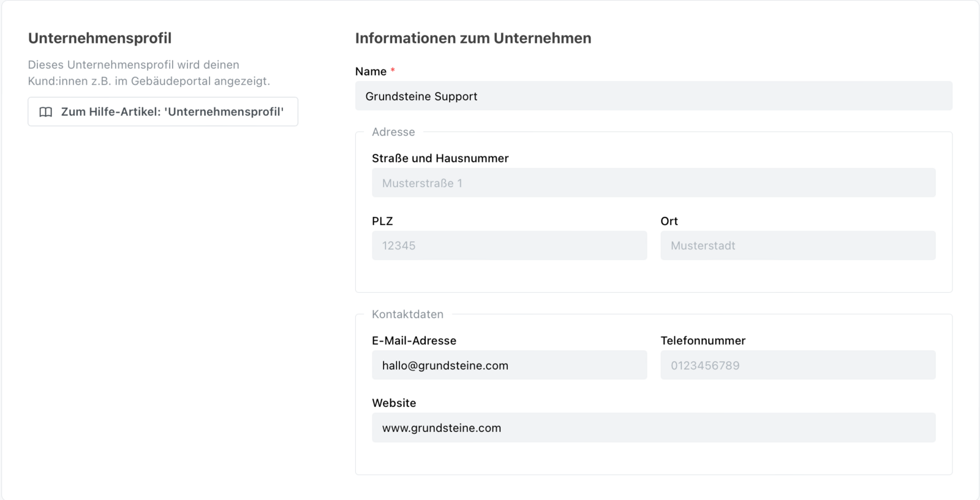Click the 'Straße und Hausnummer' label
This screenshot has height=500, width=980.
pyautogui.click(x=440, y=159)
